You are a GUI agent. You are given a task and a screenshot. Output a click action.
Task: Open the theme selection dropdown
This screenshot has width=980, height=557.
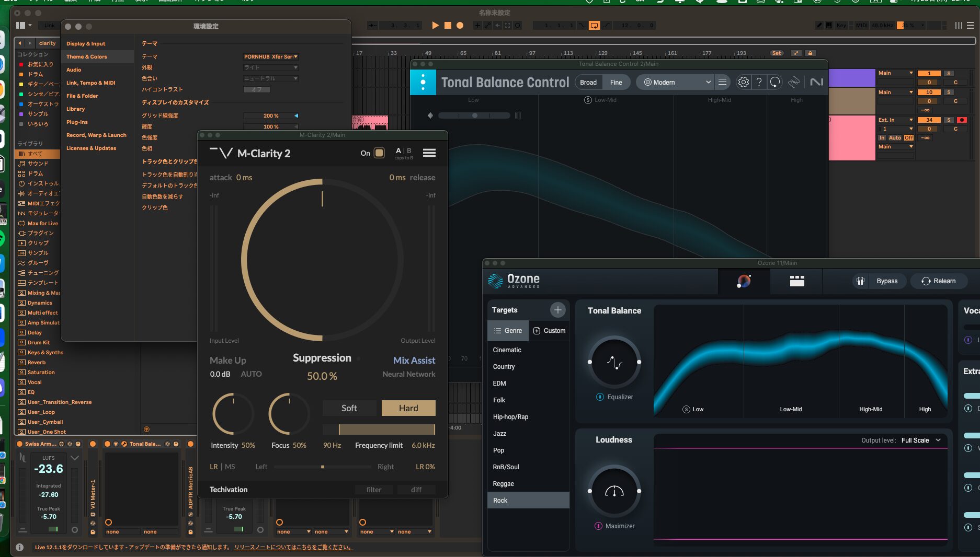(x=270, y=56)
